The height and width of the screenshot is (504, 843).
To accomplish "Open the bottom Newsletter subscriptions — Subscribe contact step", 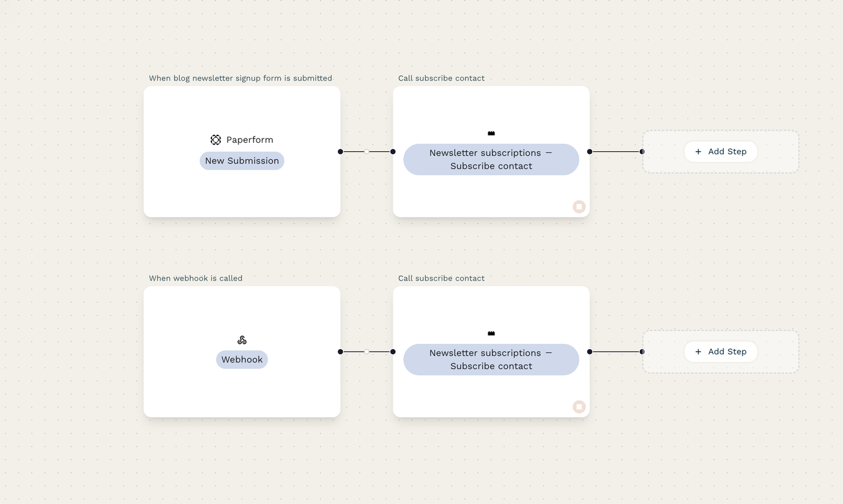I will tap(491, 359).
